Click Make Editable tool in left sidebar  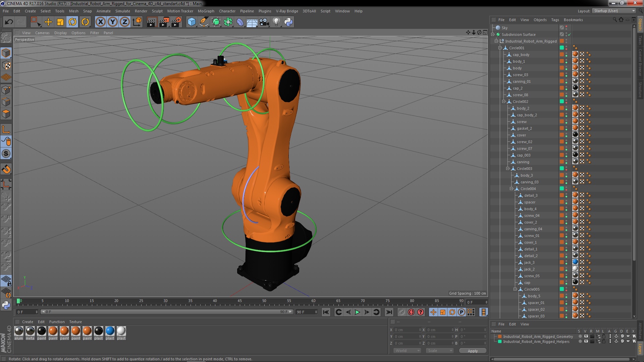pos(6,38)
